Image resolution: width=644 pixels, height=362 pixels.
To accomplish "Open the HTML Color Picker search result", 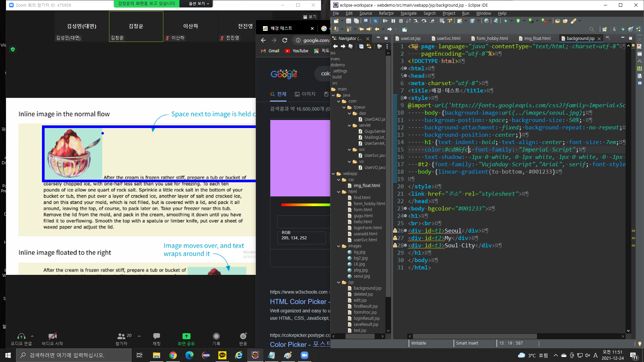I will click(x=298, y=302).
